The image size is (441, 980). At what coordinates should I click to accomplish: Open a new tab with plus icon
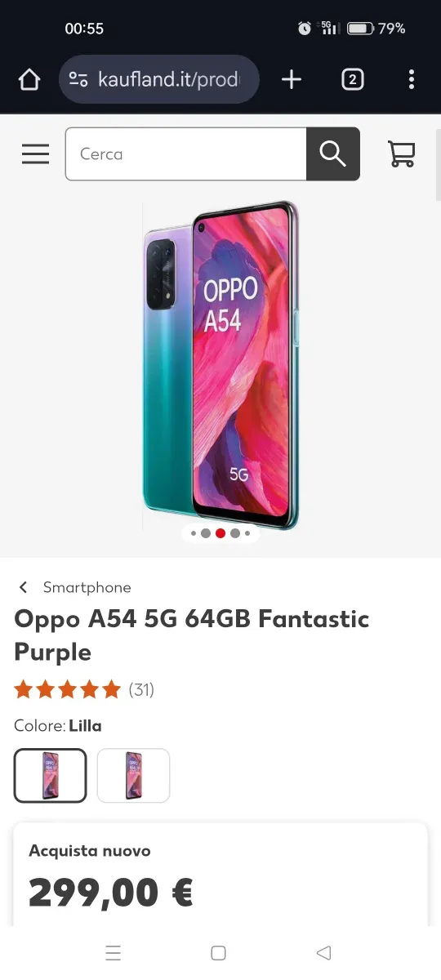pos(291,79)
